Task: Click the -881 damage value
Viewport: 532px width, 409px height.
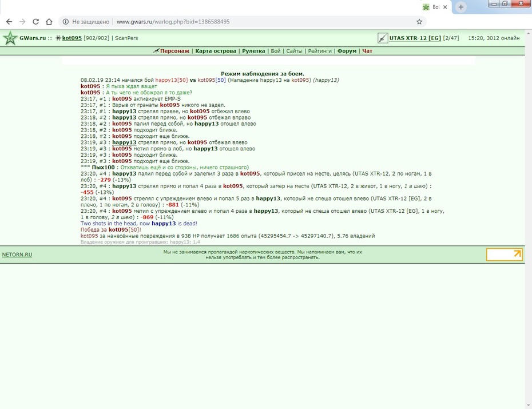Action: 172,205
